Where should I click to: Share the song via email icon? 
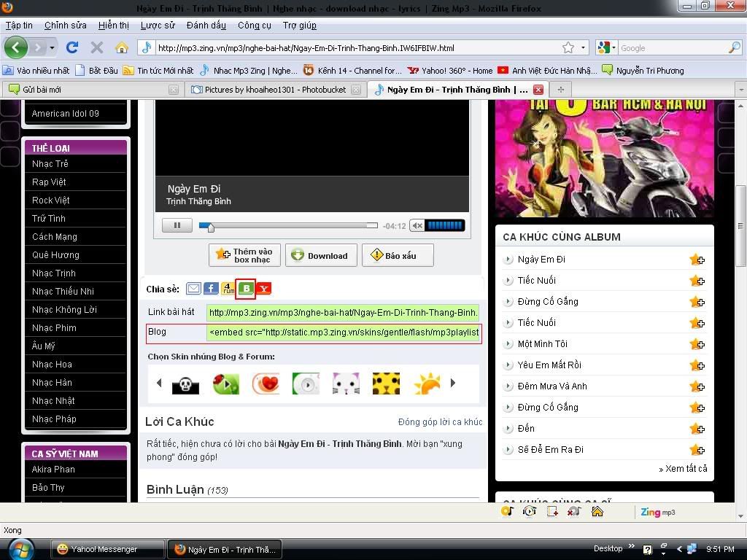tap(193, 289)
